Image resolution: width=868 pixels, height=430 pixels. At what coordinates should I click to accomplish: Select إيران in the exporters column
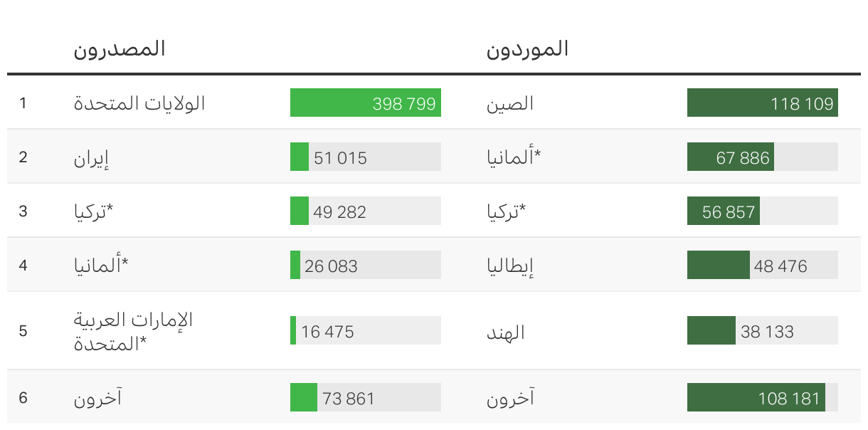[x=92, y=157]
